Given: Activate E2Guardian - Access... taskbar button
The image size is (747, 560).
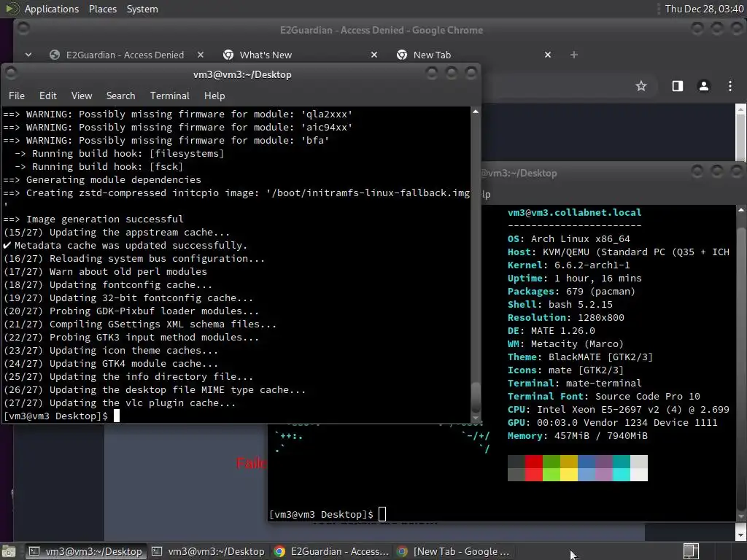Looking at the screenshot, I should (x=331, y=551).
